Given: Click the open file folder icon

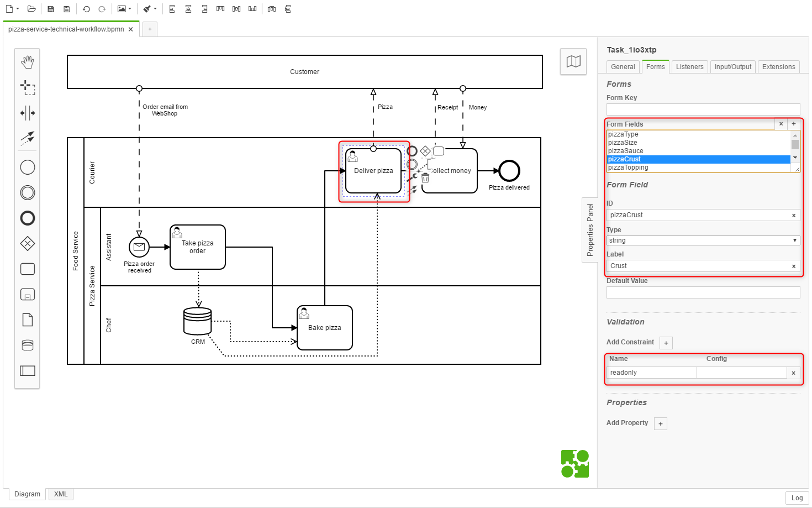Looking at the screenshot, I should tap(31, 9).
